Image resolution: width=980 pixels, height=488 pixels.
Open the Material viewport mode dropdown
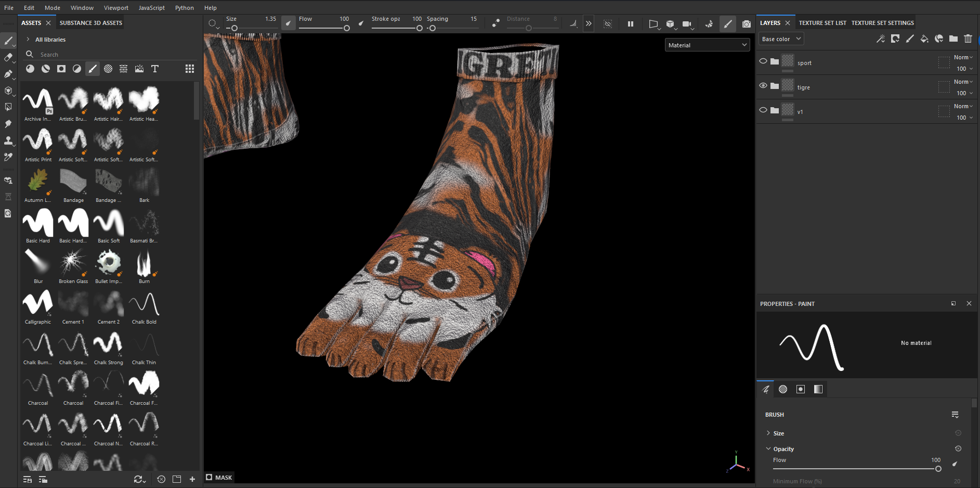[707, 45]
